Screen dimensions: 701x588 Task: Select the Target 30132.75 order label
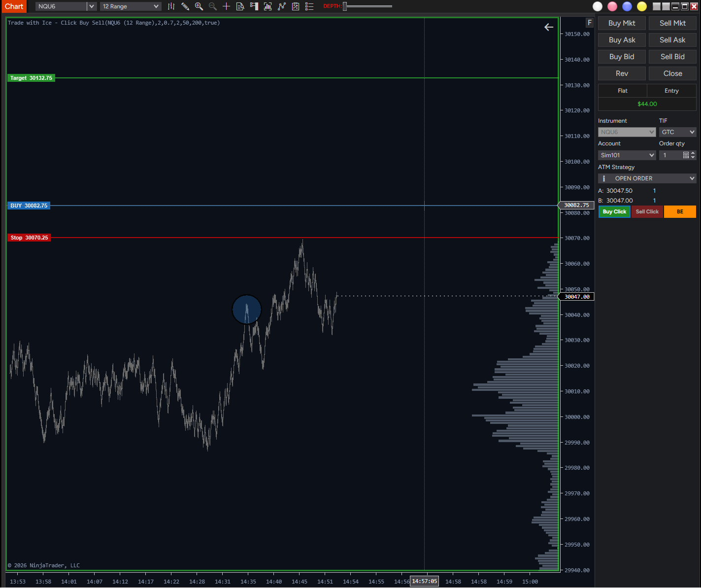pyautogui.click(x=31, y=78)
